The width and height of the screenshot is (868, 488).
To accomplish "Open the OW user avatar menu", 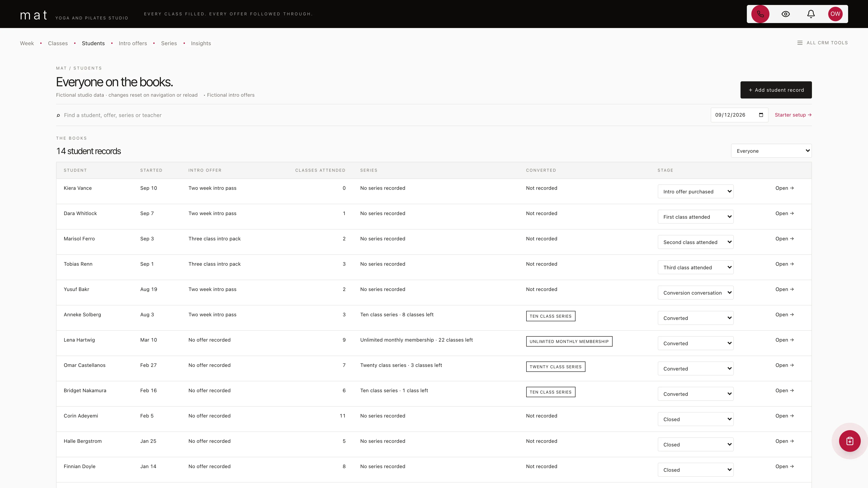I will coord(835,14).
